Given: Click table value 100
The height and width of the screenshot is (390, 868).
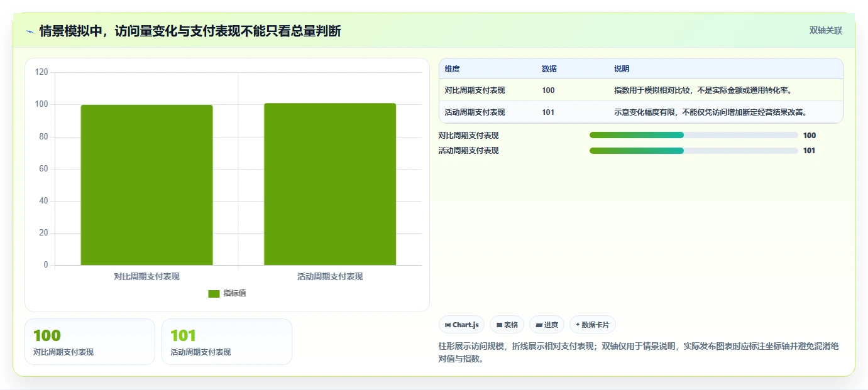Looking at the screenshot, I should click(548, 90).
